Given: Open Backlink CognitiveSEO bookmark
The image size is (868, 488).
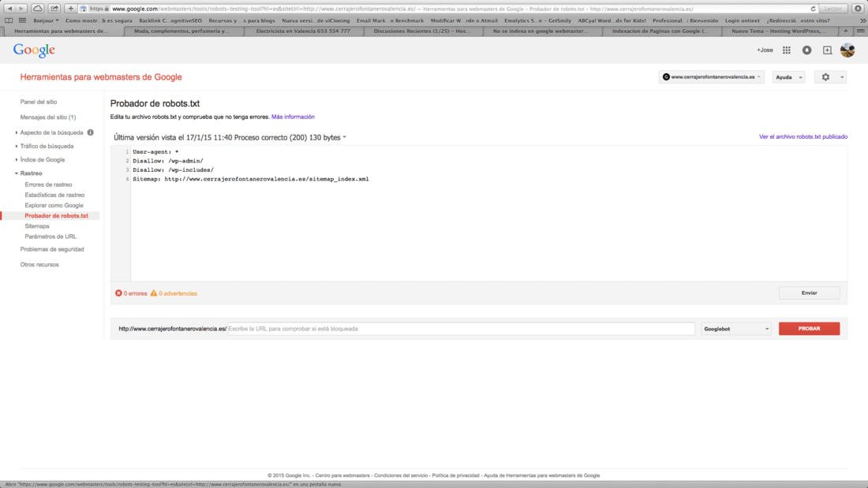Looking at the screenshot, I should pos(170,20).
